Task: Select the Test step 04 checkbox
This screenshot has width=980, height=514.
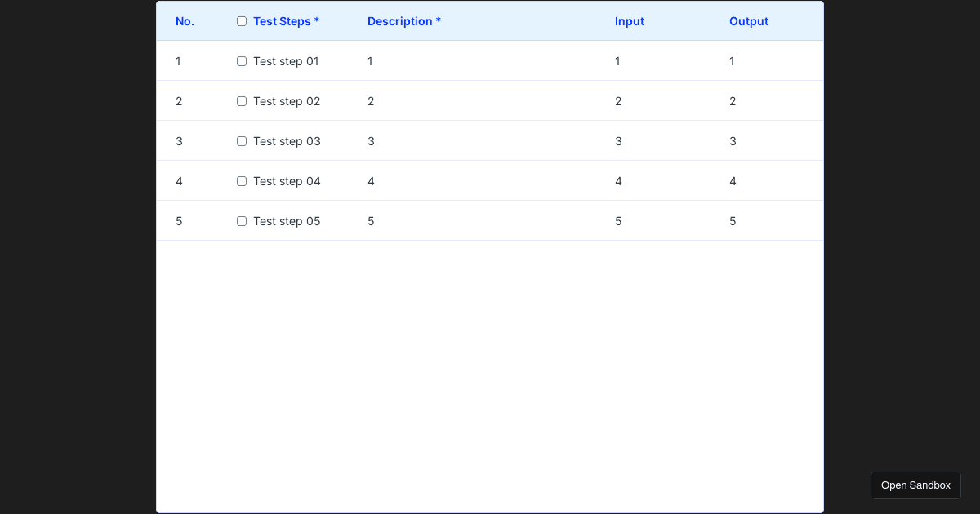Action: [x=242, y=181]
